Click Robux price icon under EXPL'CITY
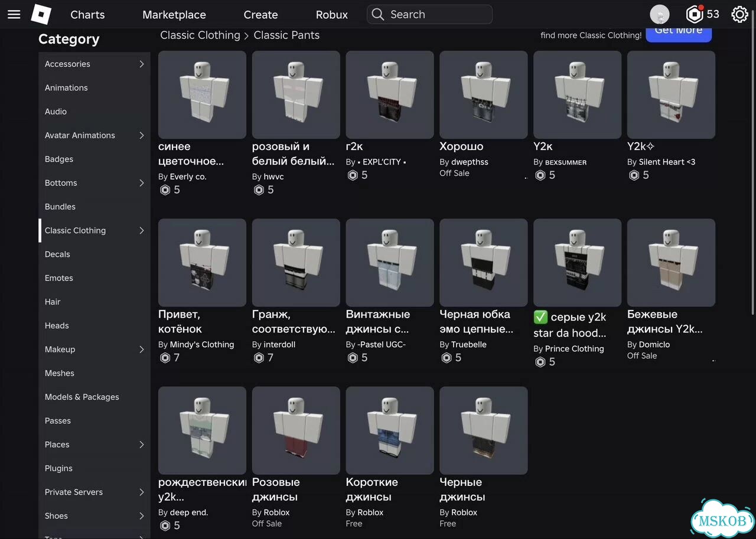756x539 pixels. point(353,175)
